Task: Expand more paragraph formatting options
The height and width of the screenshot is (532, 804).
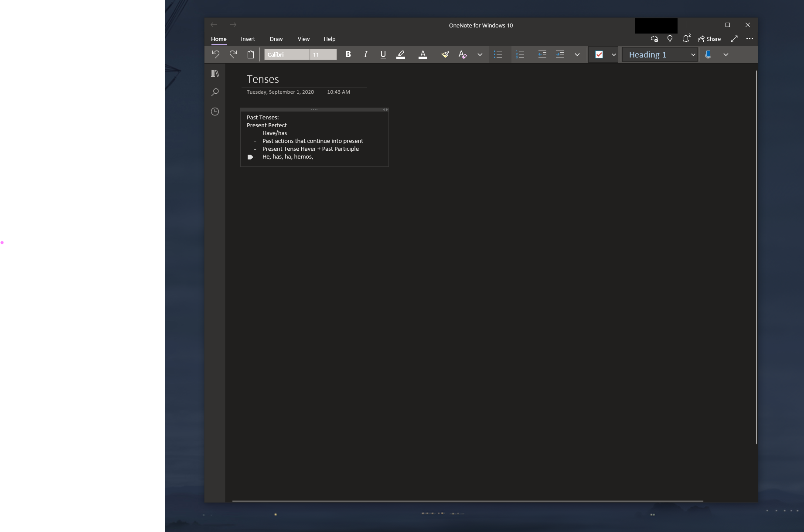Action: (x=577, y=54)
